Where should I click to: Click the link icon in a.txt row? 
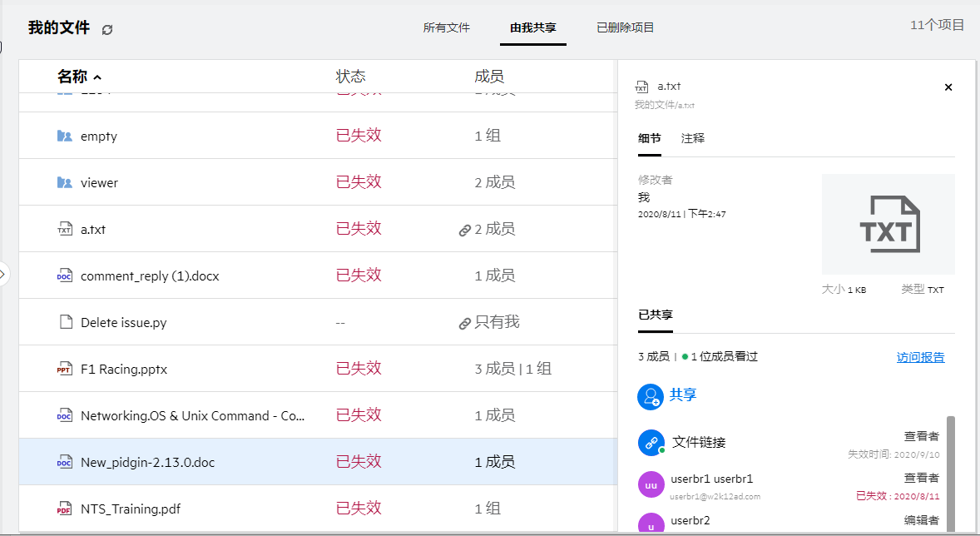pos(465,231)
